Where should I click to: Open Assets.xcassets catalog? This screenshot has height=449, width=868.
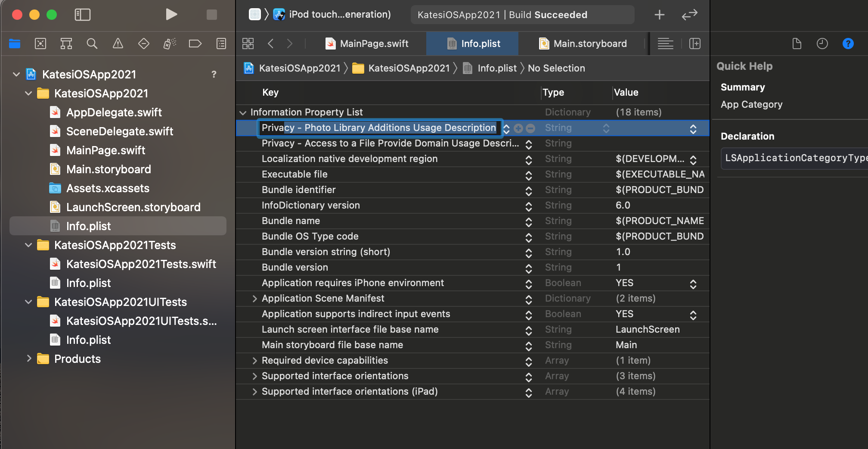point(108,188)
